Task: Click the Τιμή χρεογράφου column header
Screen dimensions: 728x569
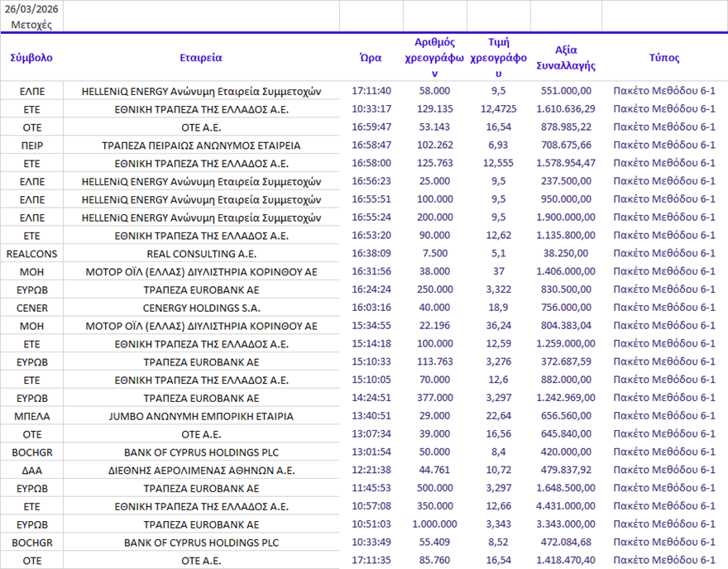Action: click(x=498, y=58)
